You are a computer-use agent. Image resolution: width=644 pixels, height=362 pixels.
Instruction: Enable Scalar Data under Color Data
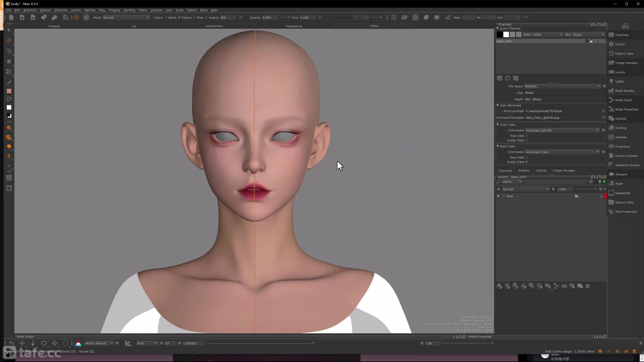527,140
